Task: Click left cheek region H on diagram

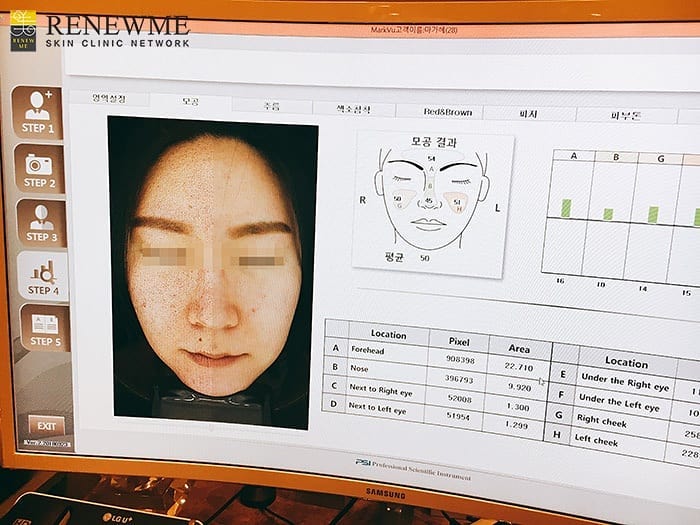Action: 456,203
